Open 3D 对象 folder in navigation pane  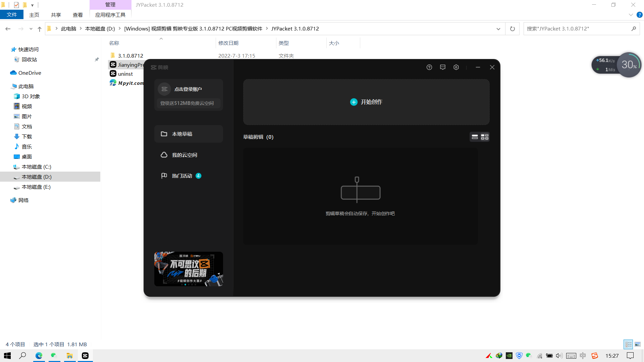pos(31,96)
